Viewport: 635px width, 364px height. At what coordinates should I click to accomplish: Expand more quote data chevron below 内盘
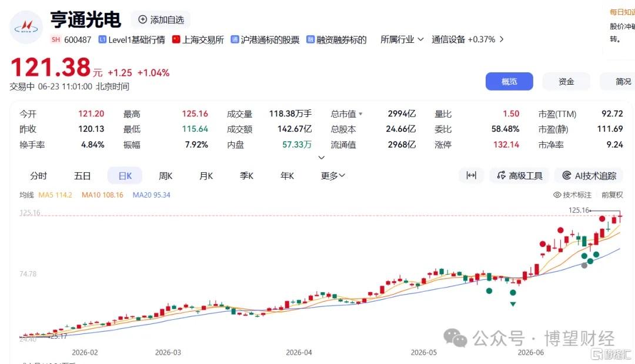point(321,158)
